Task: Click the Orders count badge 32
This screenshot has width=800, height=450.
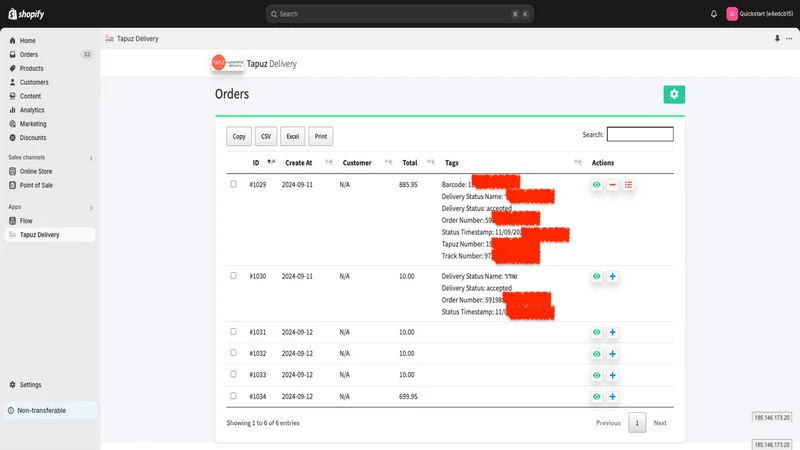Action: pyautogui.click(x=87, y=54)
